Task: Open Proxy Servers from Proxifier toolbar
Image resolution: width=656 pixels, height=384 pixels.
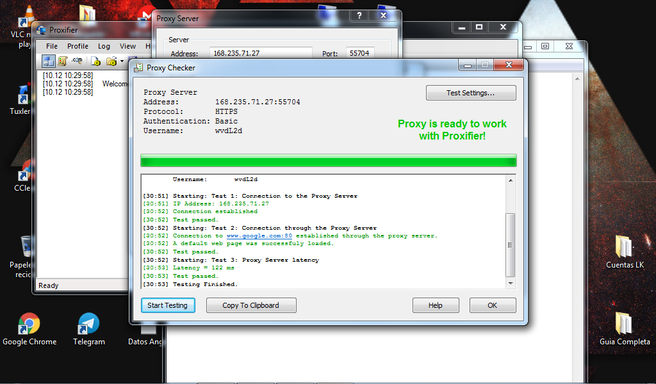Action: click(x=49, y=61)
